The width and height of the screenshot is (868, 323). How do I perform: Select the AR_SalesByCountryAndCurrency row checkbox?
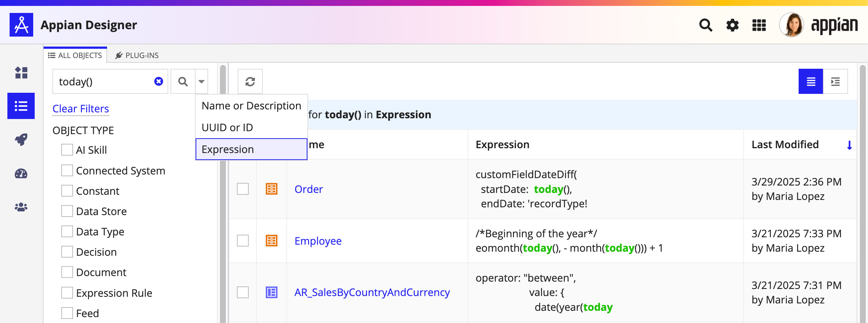tap(243, 292)
